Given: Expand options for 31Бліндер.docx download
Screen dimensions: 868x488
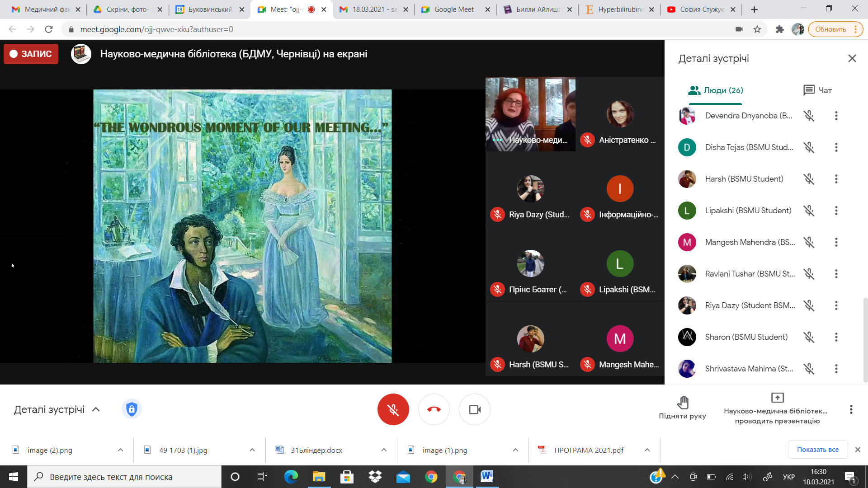Looking at the screenshot, I should point(384,450).
